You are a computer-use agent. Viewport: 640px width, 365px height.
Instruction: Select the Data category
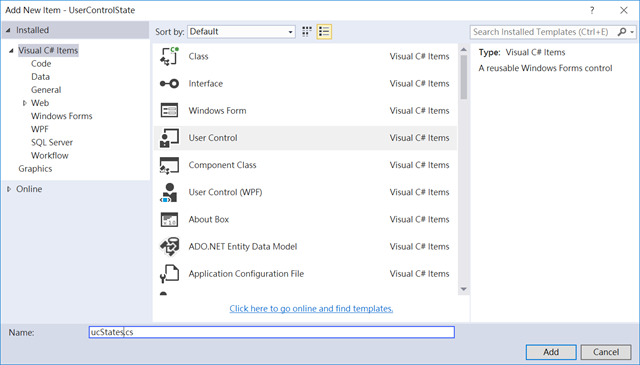[40, 77]
